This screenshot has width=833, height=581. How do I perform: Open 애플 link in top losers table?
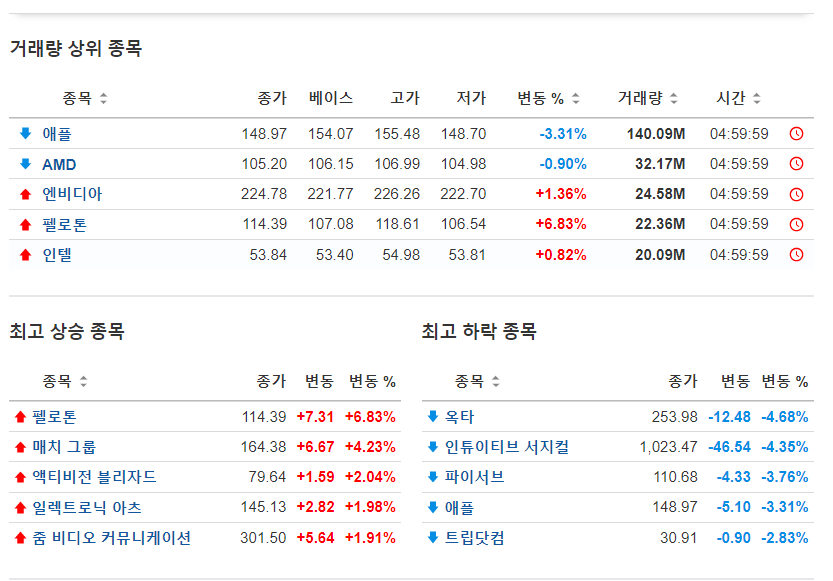pos(459,508)
